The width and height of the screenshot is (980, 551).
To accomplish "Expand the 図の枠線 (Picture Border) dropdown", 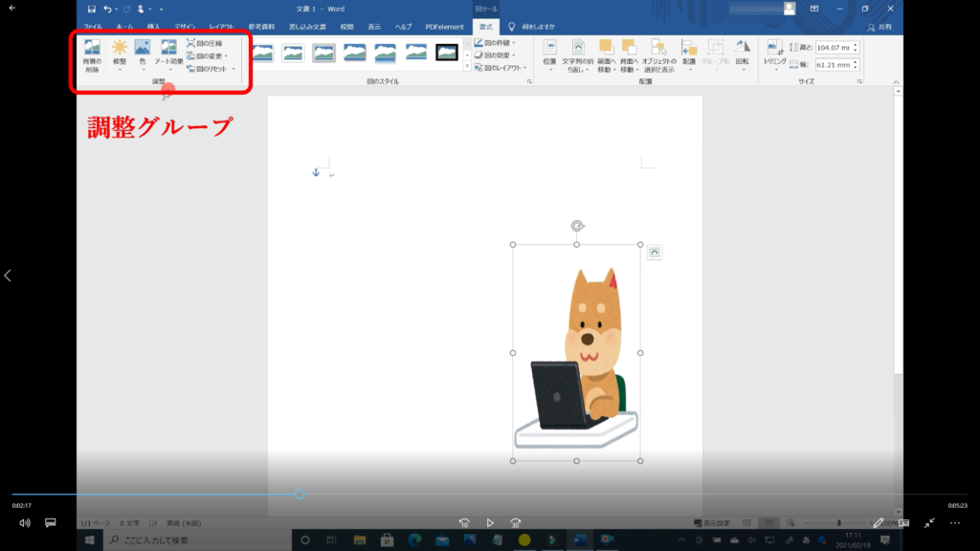I will coord(496,43).
